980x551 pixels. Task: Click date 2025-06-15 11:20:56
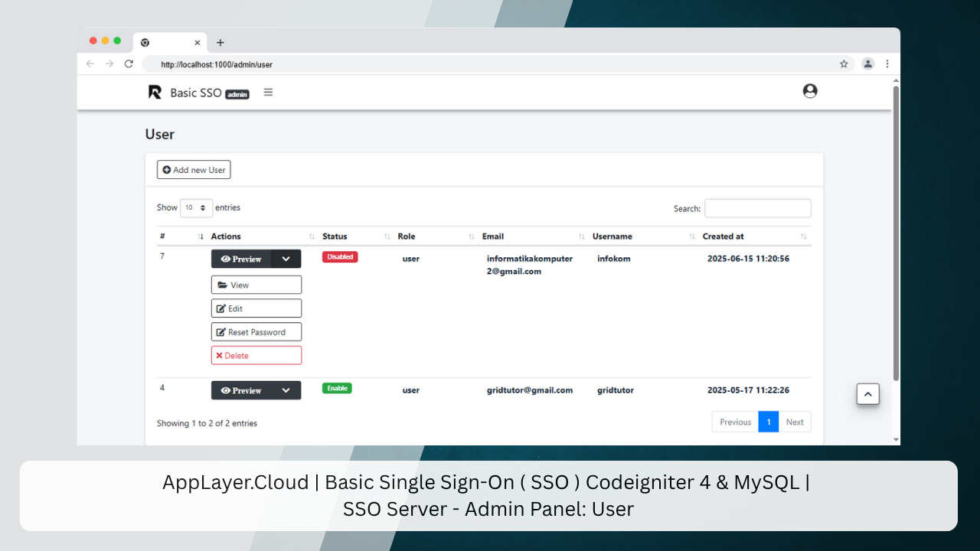click(748, 259)
